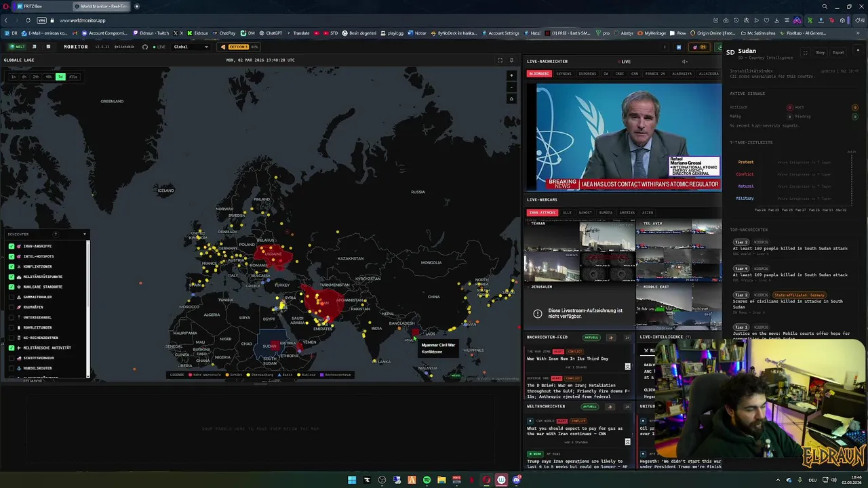Go back with the browser back arrow
The height and width of the screenshot is (488, 868).
coord(6,20)
